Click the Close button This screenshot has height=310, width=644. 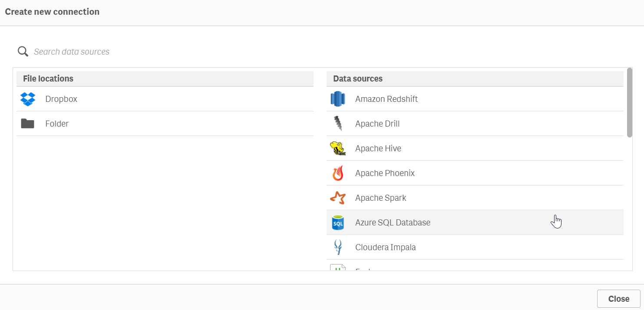click(619, 299)
